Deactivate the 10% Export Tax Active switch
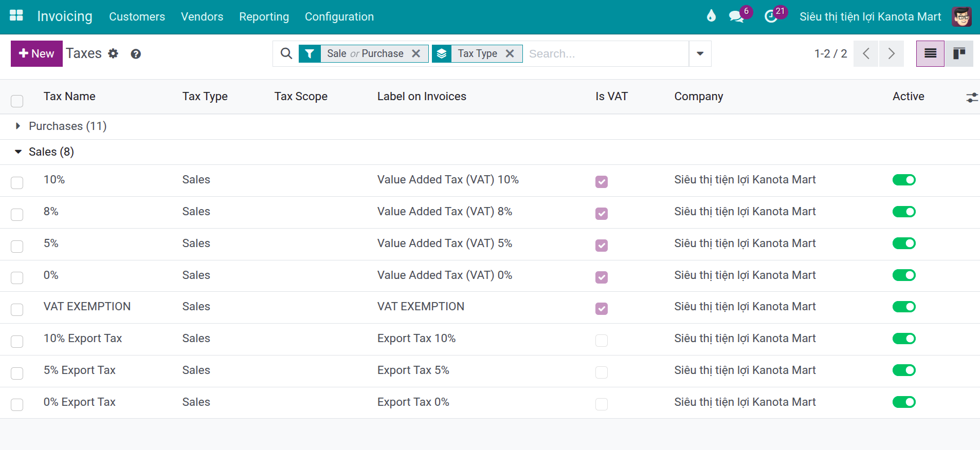The image size is (980, 450). (904, 339)
